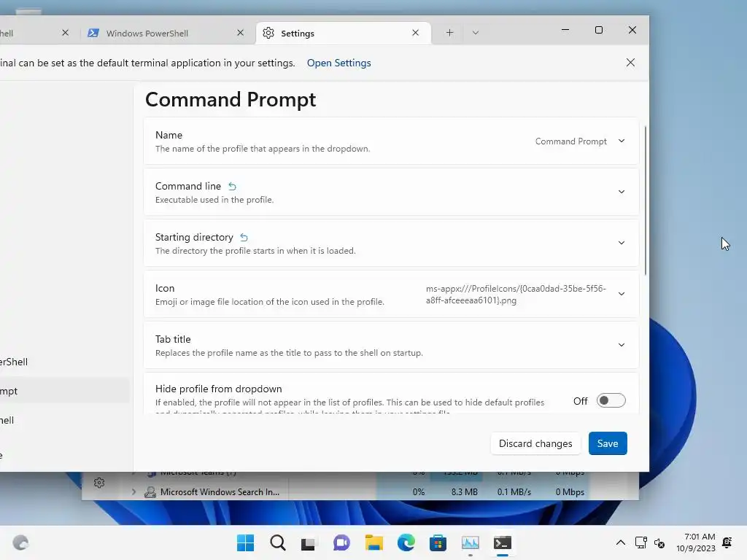The width and height of the screenshot is (747, 560).
Task: Close the Windows PowerShell tab
Action: pyautogui.click(x=240, y=33)
